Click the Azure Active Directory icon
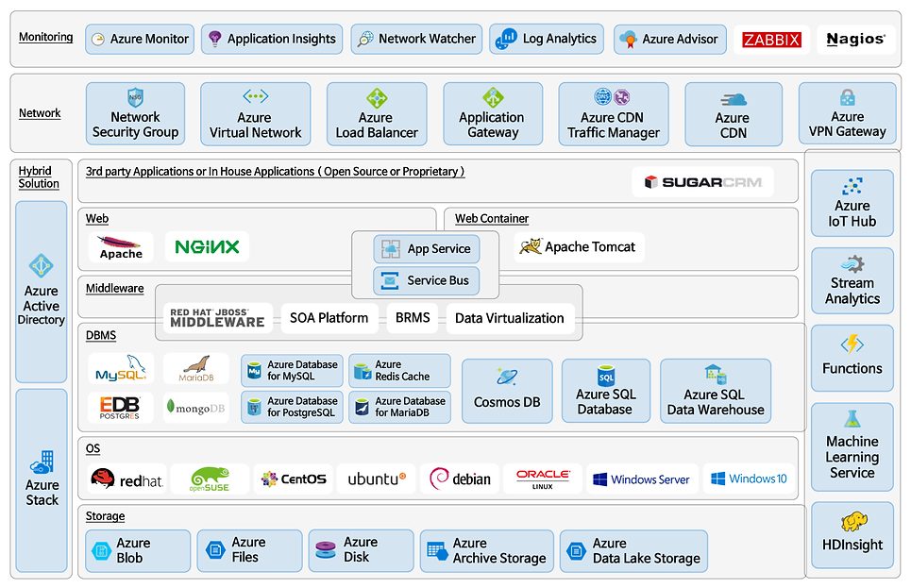The image size is (911, 588). tap(42, 266)
